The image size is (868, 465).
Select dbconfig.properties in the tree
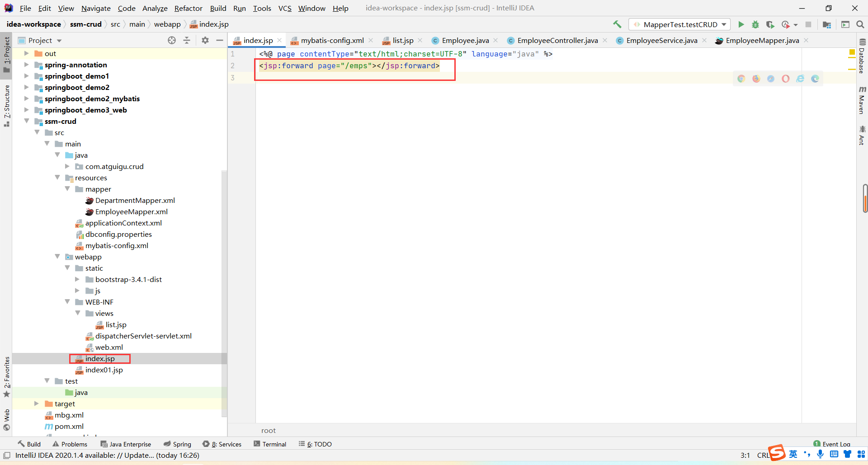pos(113,234)
